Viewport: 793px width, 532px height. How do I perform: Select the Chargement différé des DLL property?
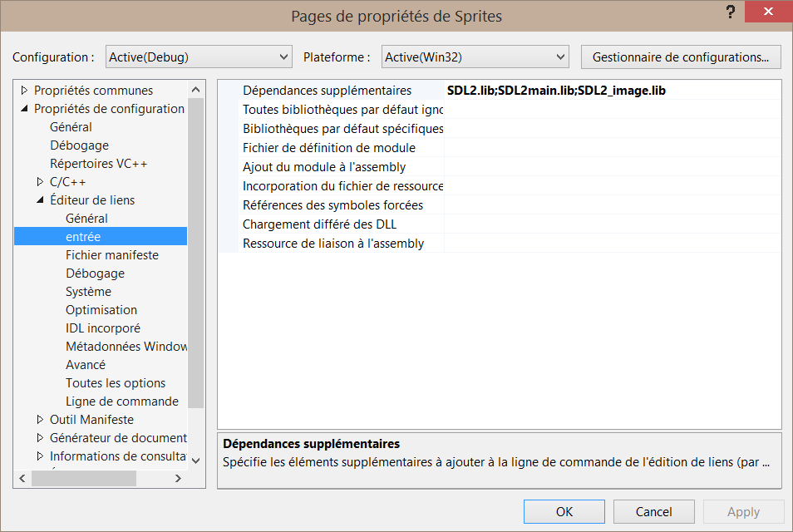click(x=319, y=224)
